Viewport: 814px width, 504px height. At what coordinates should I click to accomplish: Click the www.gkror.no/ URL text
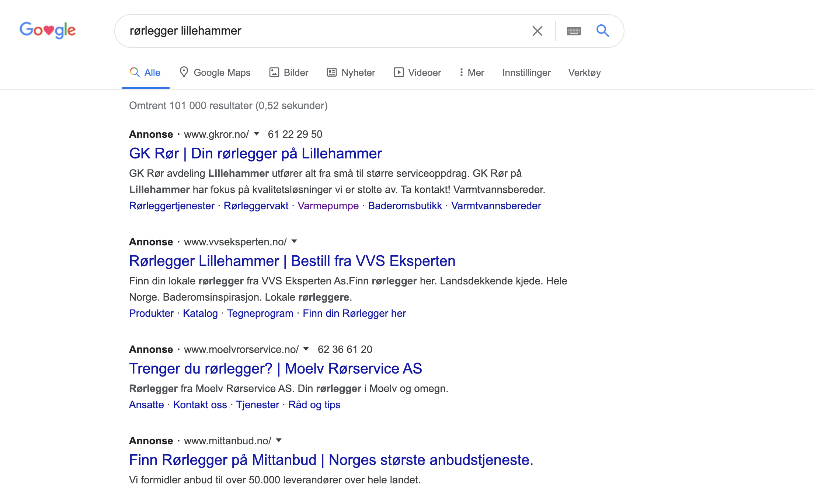click(x=216, y=134)
